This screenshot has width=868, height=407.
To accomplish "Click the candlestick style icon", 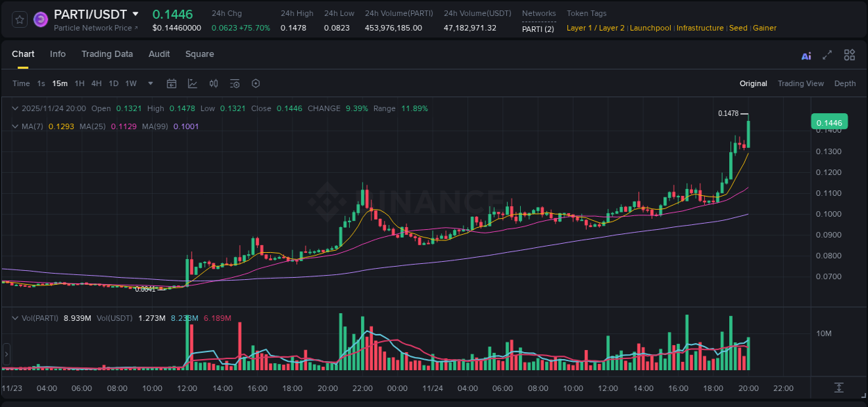I will (214, 83).
